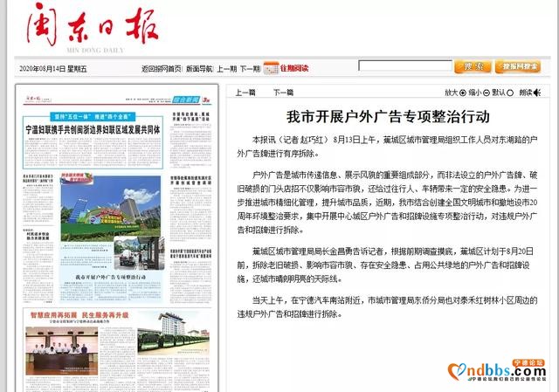Click the Min Dong Daily masthead logo
Image resolution: width=559 pixels, height=392 pixels.
point(93,28)
